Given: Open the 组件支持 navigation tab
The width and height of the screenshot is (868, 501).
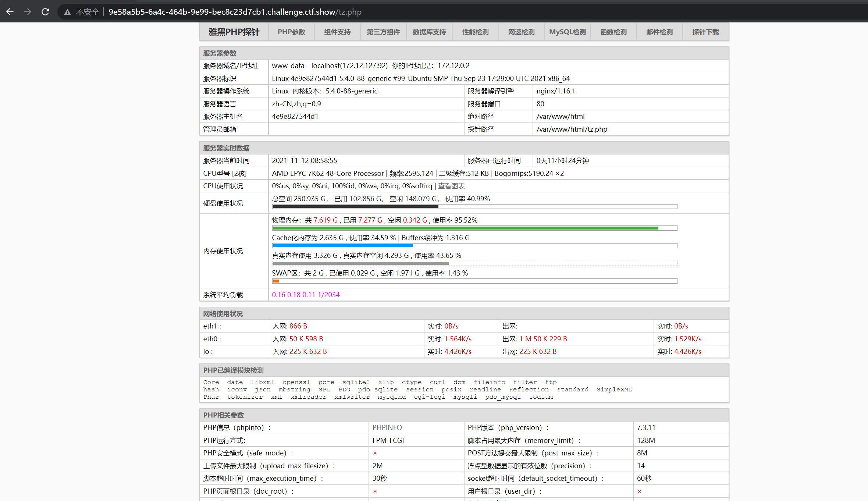Looking at the screenshot, I should point(337,32).
